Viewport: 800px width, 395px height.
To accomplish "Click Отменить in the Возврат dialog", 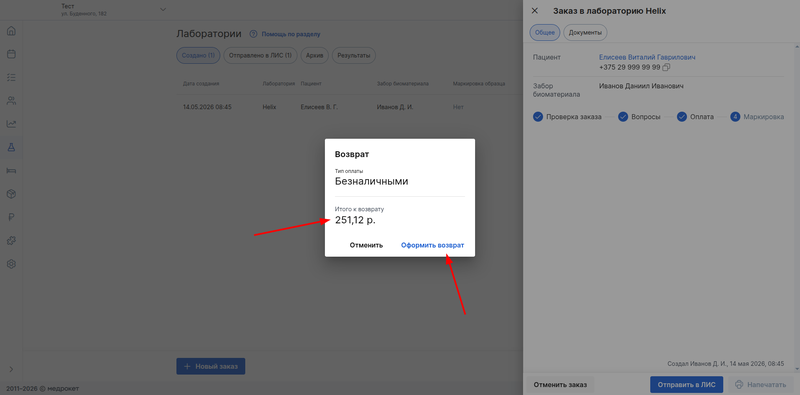I will click(366, 245).
